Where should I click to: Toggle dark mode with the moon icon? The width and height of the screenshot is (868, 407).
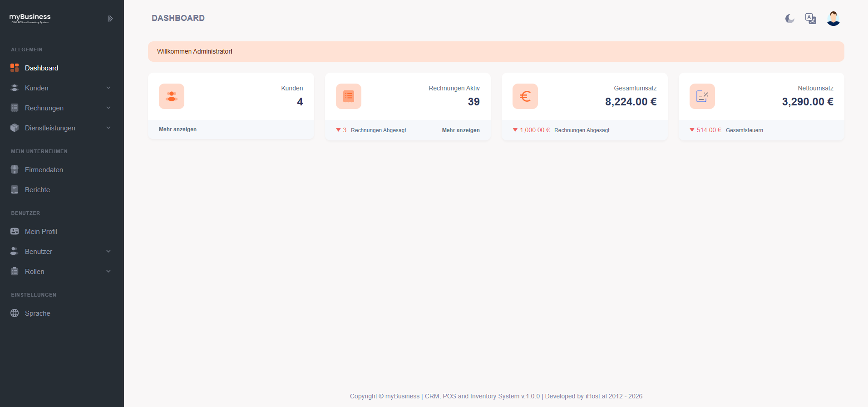tap(790, 19)
